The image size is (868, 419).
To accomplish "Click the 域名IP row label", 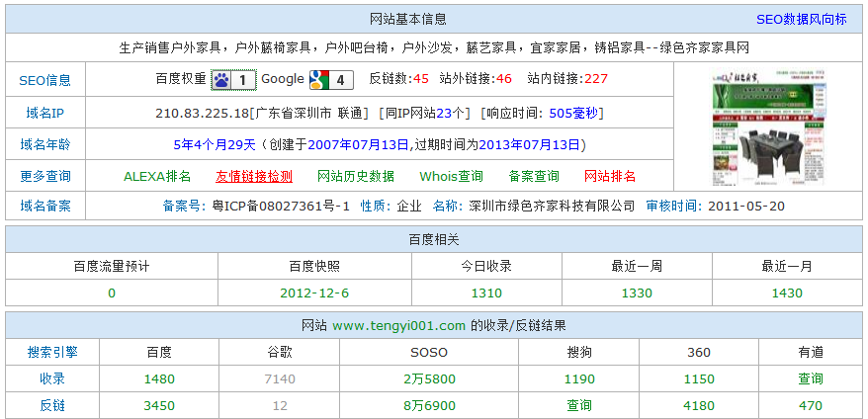I will (x=45, y=114).
